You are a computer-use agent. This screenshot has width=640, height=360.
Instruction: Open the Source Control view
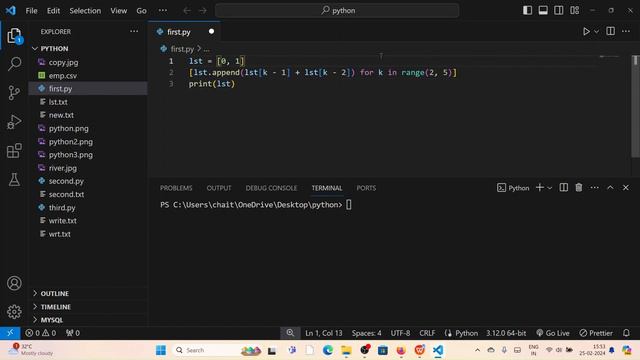pyautogui.click(x=14, y=93)
